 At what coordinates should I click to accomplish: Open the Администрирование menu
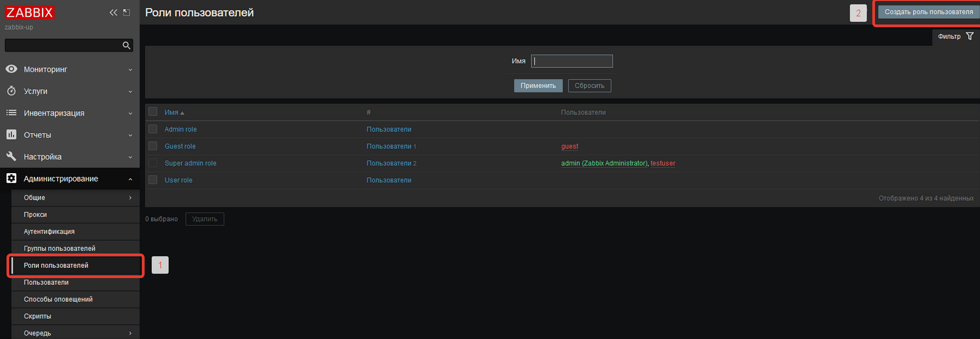click(70, 179)
